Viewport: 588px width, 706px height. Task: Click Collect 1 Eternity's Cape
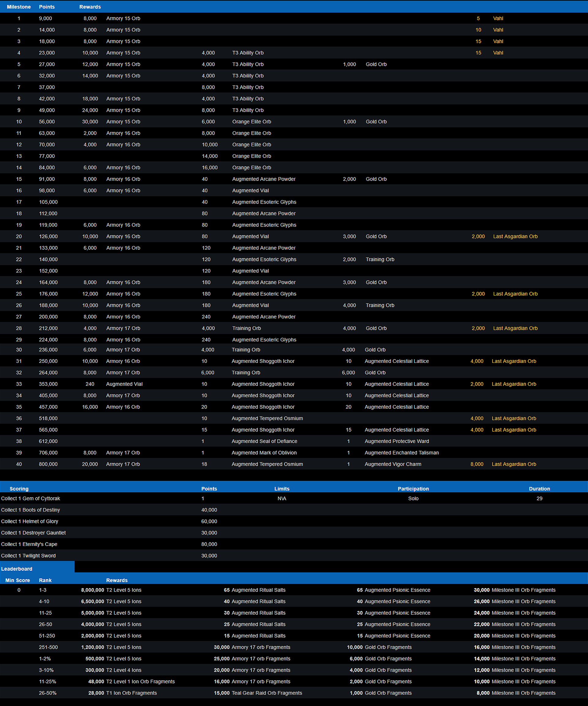point(29,544)
